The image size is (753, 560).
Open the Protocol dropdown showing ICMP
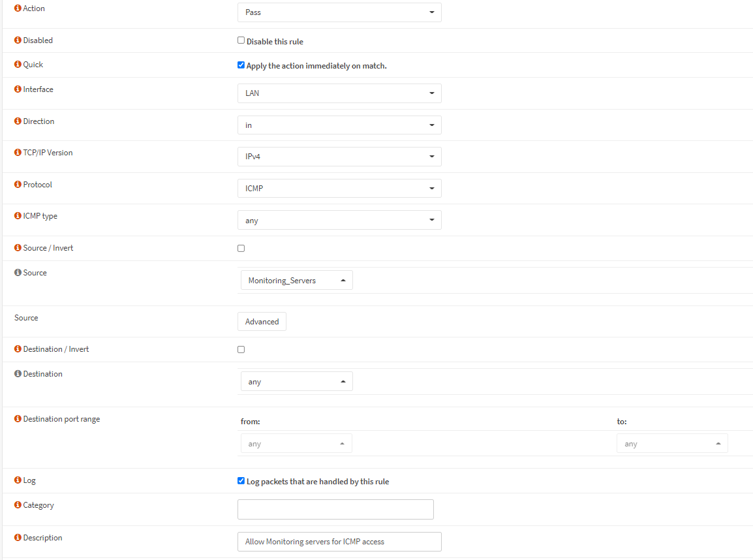click(339, 188)
